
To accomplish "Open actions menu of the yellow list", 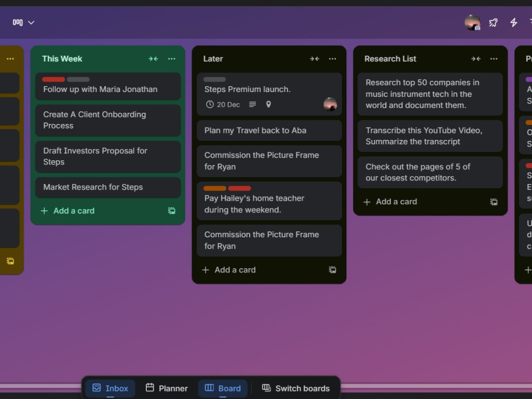I will click(11, 59).
